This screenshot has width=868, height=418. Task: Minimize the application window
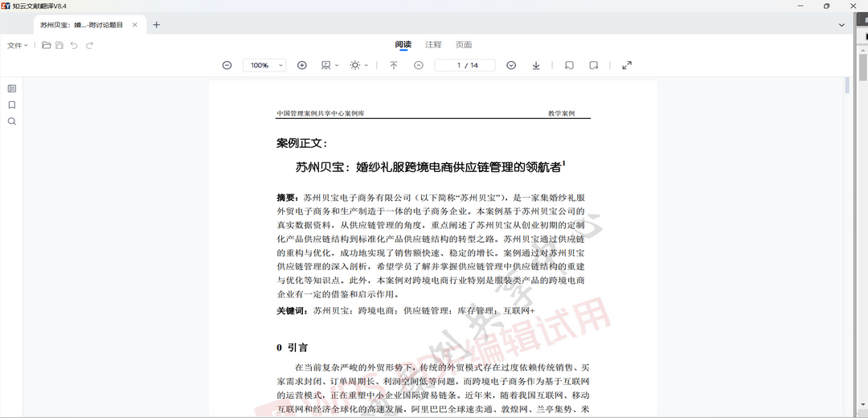pos(801,6)
